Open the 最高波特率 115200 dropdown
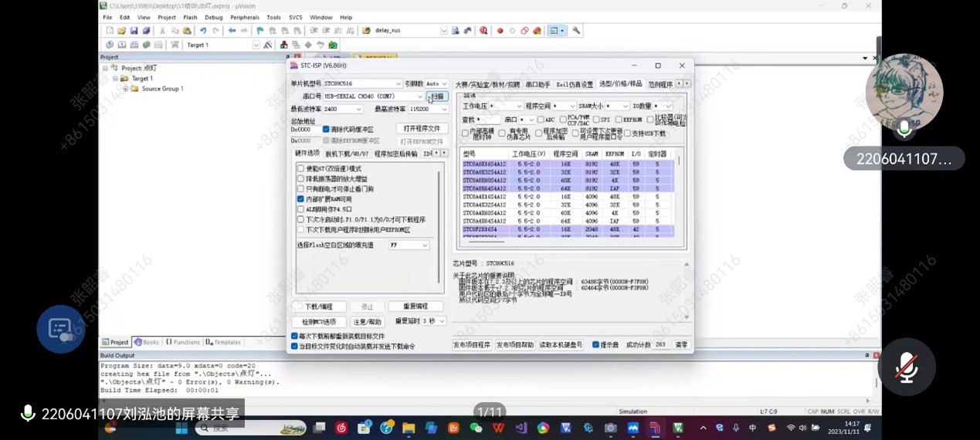Image resolution: width=980 pixels, height=440 pixels. point(446,109)
